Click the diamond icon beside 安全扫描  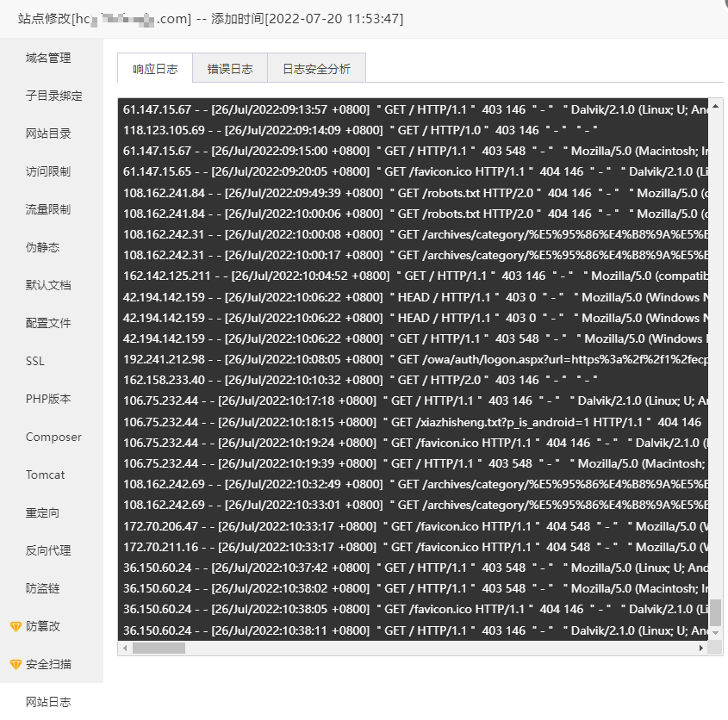click(16, 665)
